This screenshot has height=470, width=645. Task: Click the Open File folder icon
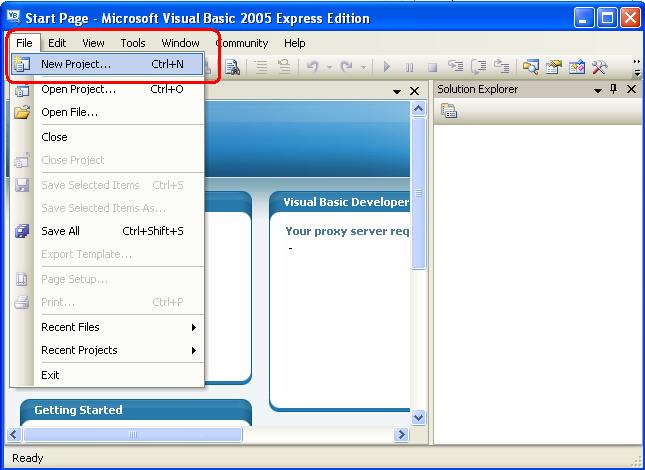click(x=22, y=112)
